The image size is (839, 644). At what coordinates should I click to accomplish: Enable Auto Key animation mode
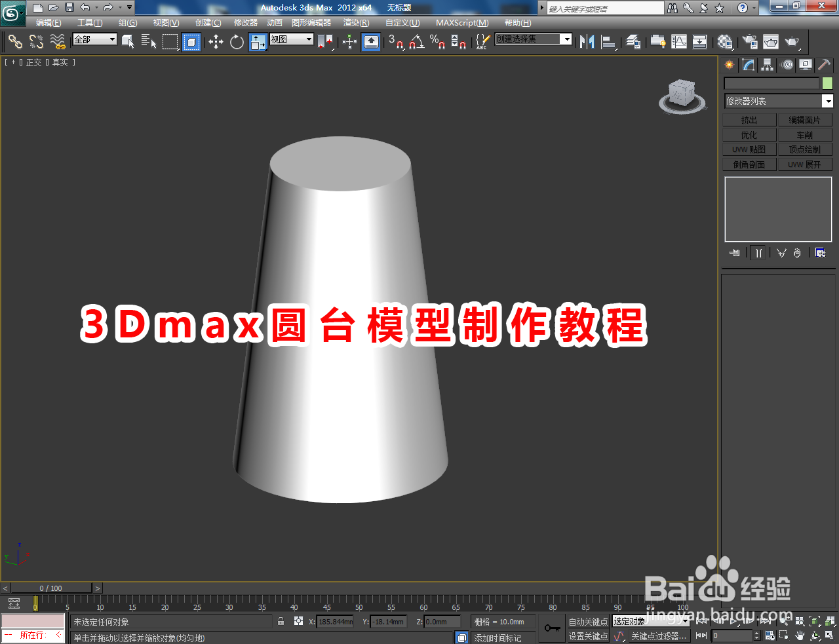(588, 622)
